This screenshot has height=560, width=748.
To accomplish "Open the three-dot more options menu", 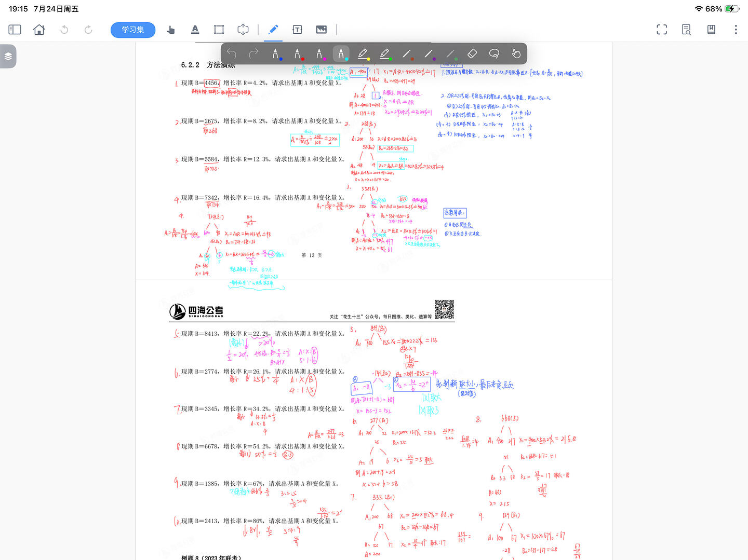I will tap(736, 30).
